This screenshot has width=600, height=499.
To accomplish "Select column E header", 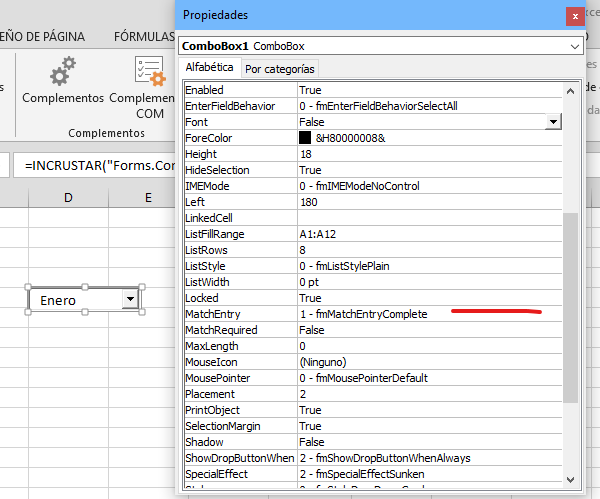I will [147, 197].
